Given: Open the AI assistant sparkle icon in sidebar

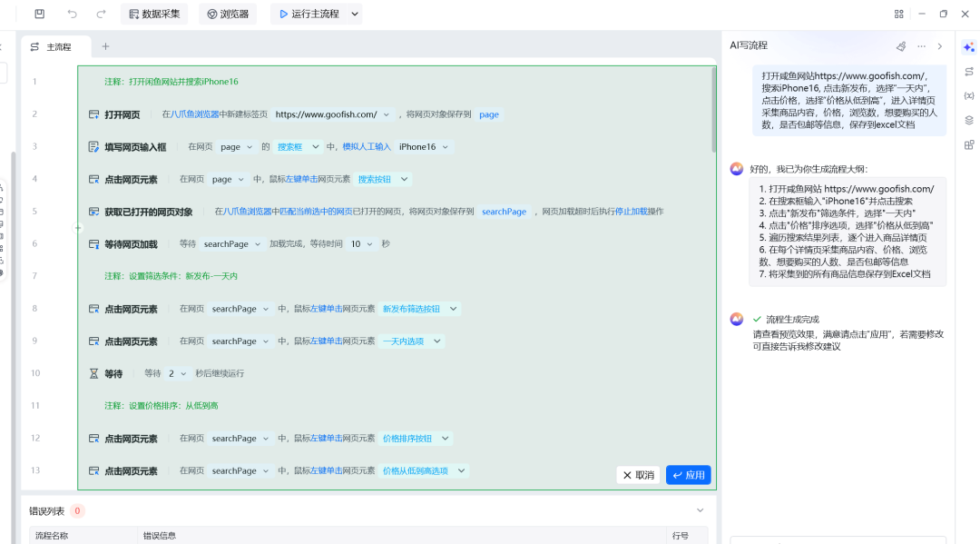Looking at the screenshot, I should (968, 46).
